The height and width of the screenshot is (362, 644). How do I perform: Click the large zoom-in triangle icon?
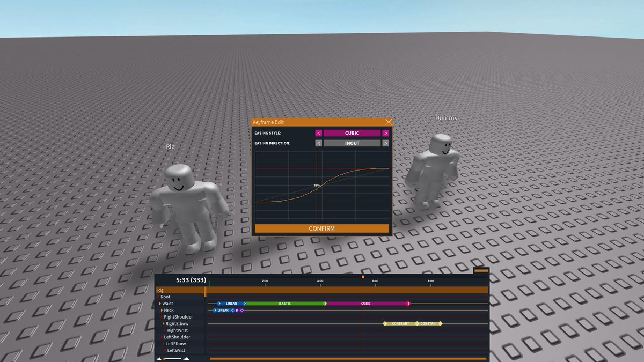pos(186,358)
